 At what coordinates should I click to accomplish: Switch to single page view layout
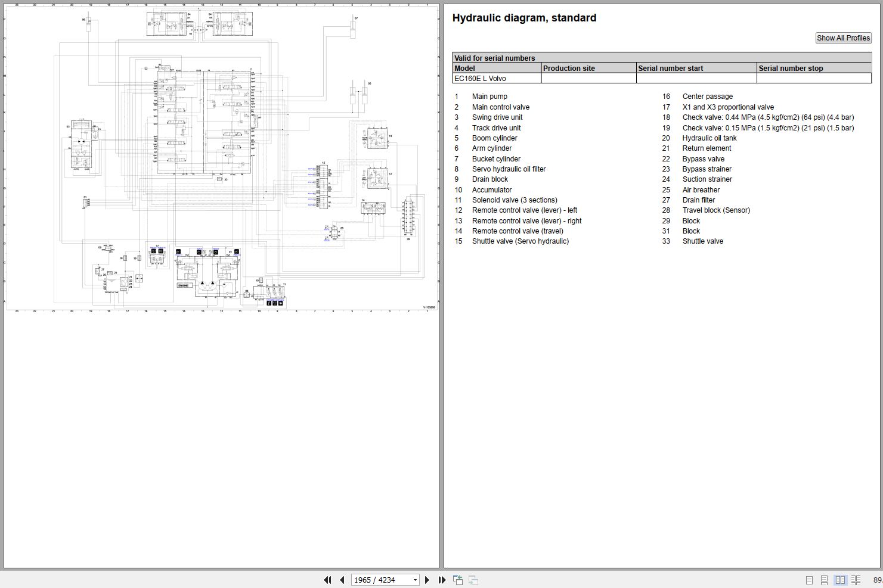click(809, 580)
